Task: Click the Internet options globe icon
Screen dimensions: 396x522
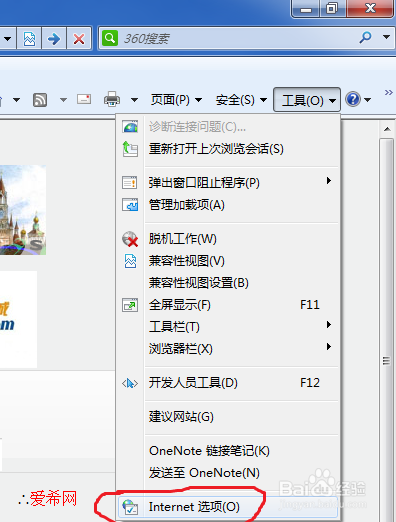Action: click(130, 507)
